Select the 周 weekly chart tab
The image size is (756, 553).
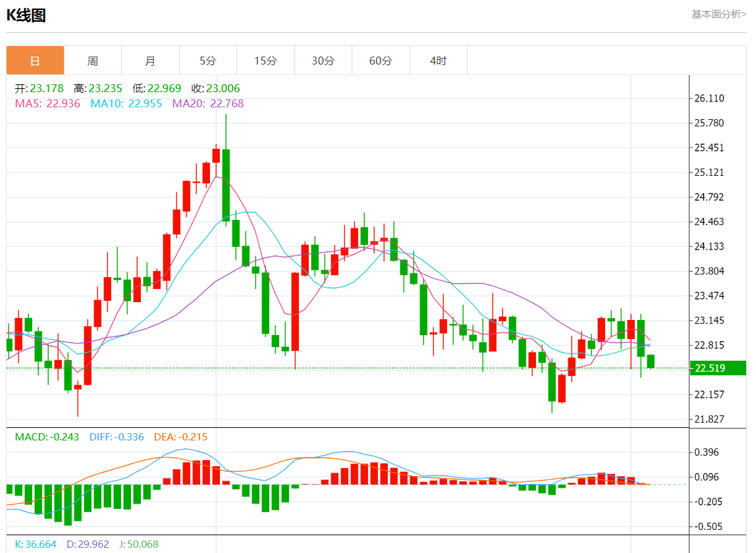93,61
